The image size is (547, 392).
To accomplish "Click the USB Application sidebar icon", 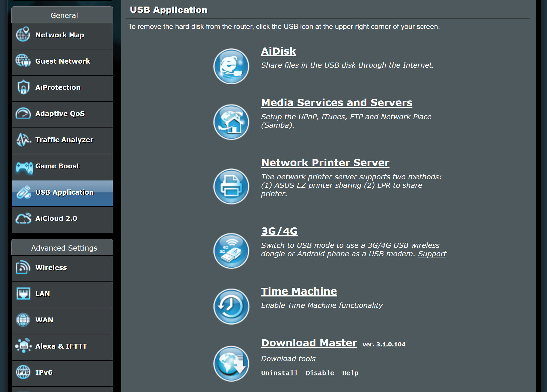I will (23, 192).
